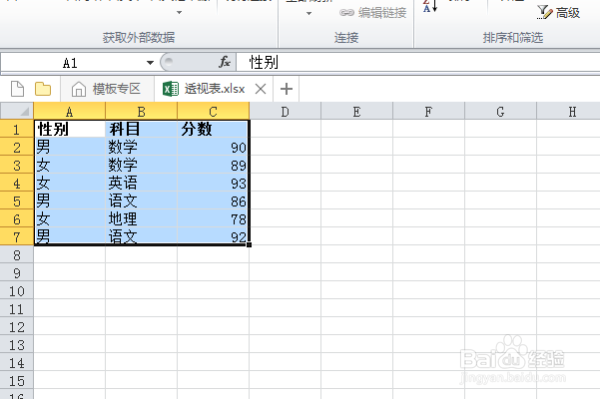Click the Z-A descending sort icon
Viewport: 600px width, 399px height.
tap(430, 7)
